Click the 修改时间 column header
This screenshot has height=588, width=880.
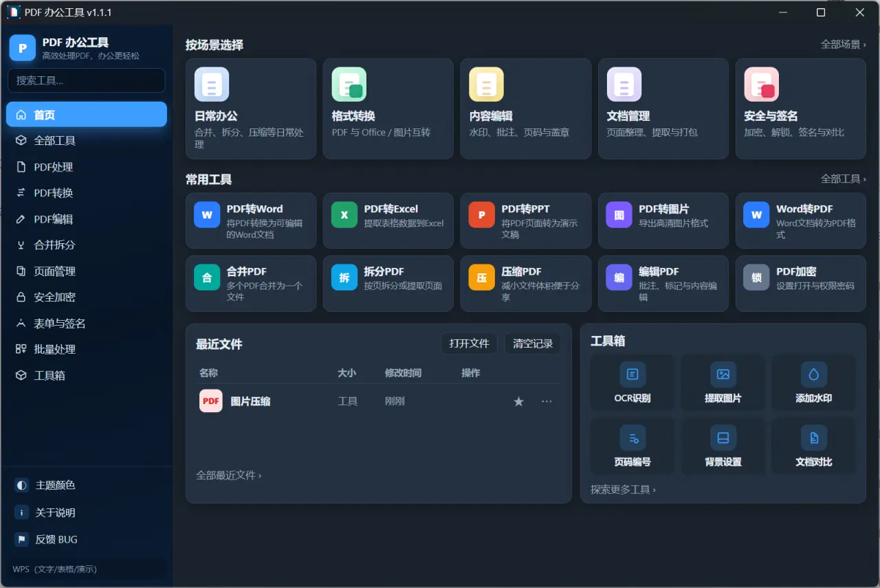pos(403,373)
